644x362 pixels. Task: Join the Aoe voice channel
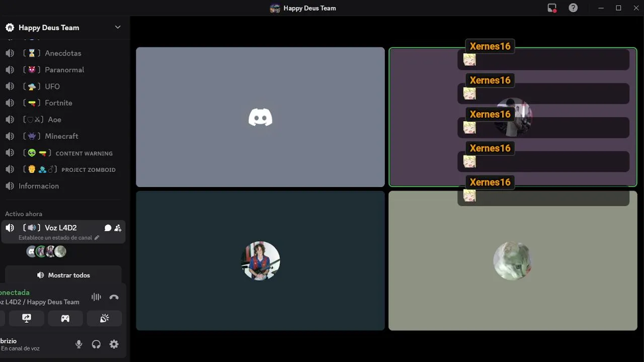coord(63,120)
